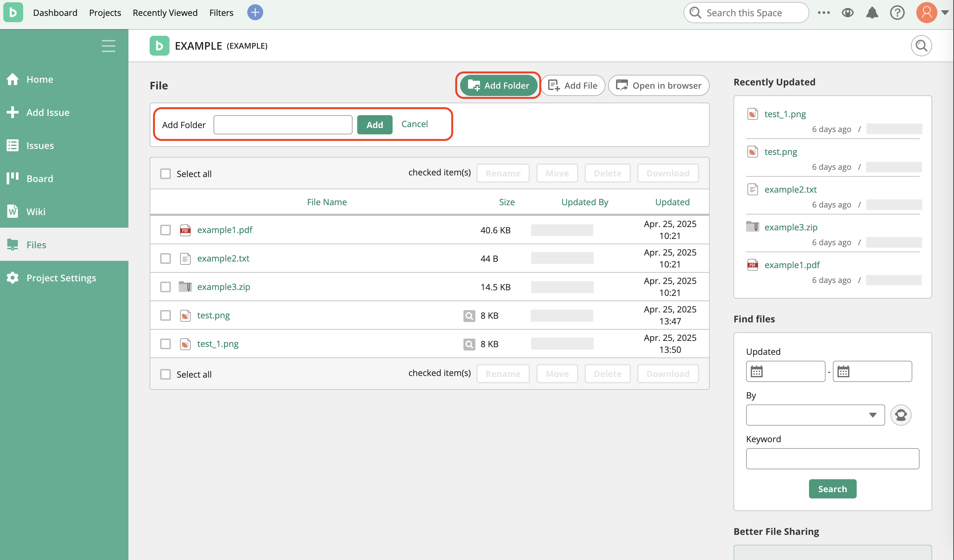
Task: Open Projects in top navigation
Action: point(105,13)
